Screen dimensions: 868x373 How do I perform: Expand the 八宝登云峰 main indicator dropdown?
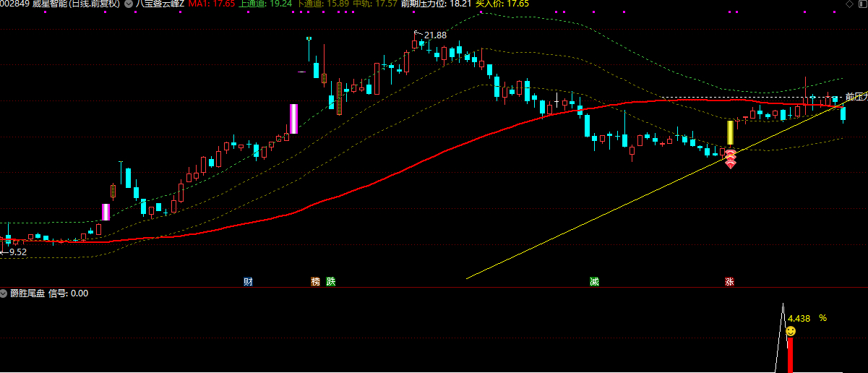pos(129,4)
